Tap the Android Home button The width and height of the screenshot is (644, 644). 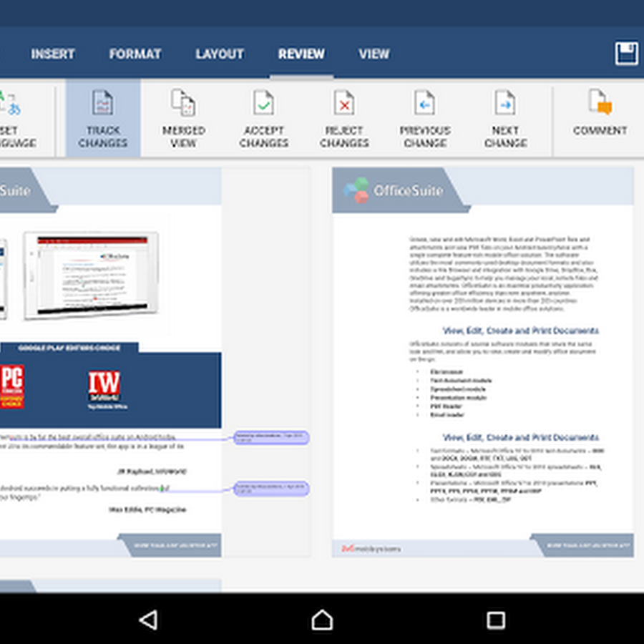click(322, 620)
